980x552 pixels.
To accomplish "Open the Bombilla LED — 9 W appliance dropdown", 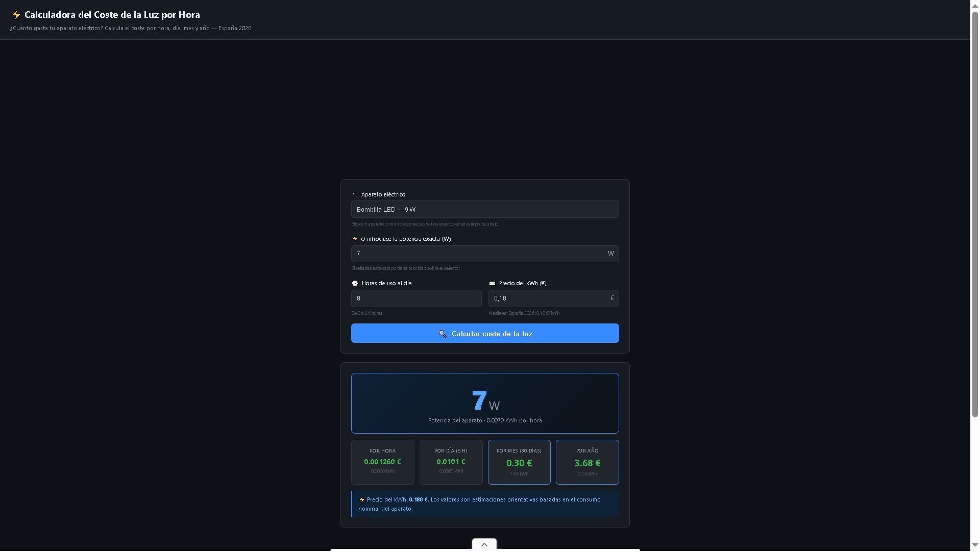I will pos(484,209).
